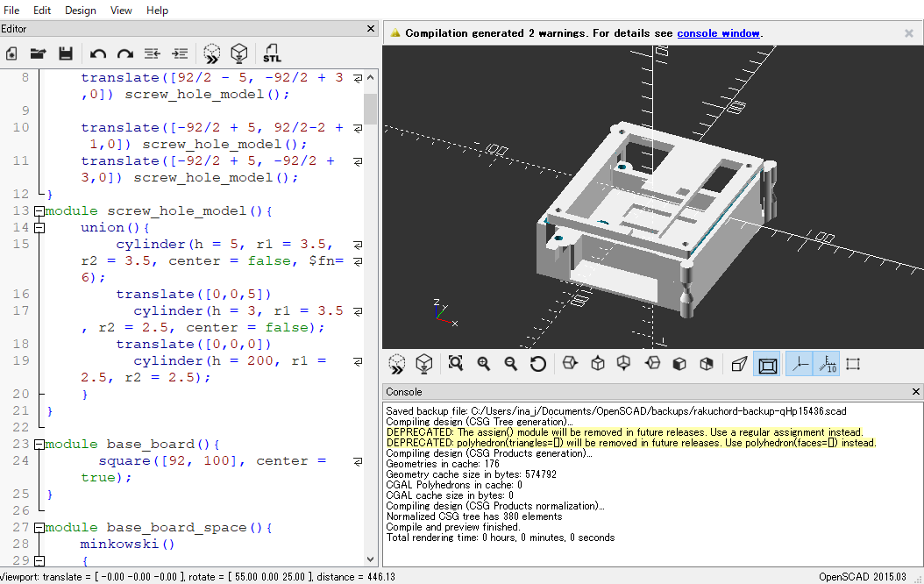
Task: Open the Help menu
Action: click(157, 10)
